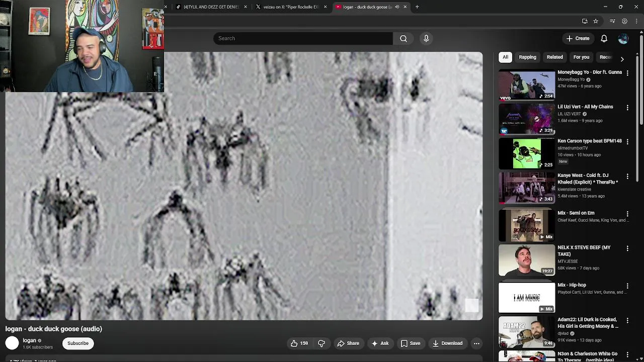Open options for Mix - Semi on Em

point(627,214)
